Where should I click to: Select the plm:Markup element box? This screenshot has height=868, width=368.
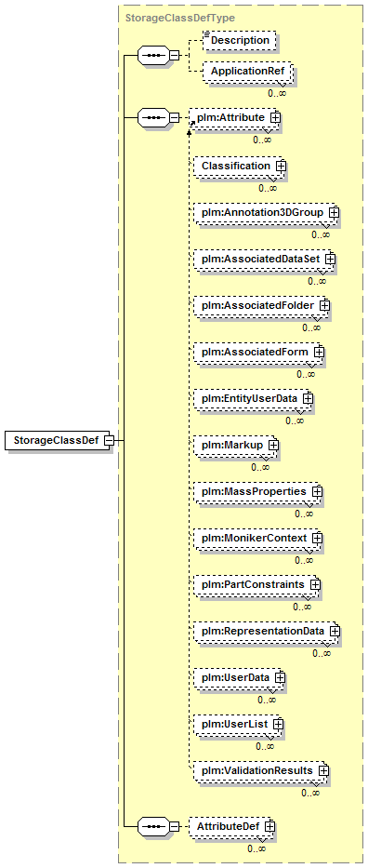[236, 445]
